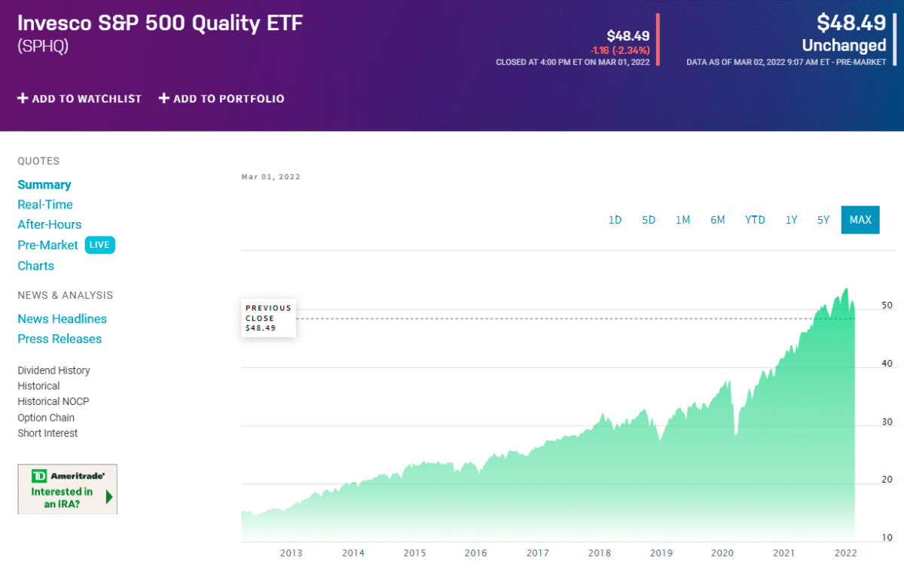Select the 1D chart range
The height and width of the screenshot is (588, 904).
[615, 220]
